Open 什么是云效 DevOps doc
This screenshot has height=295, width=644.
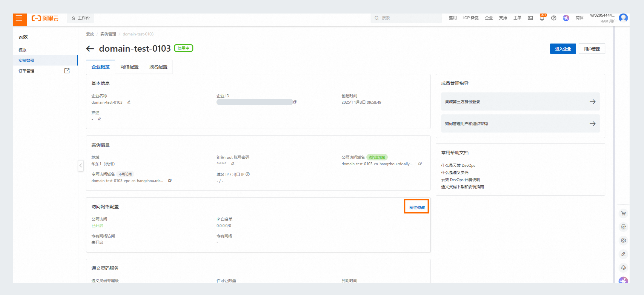tap(458, 166)
